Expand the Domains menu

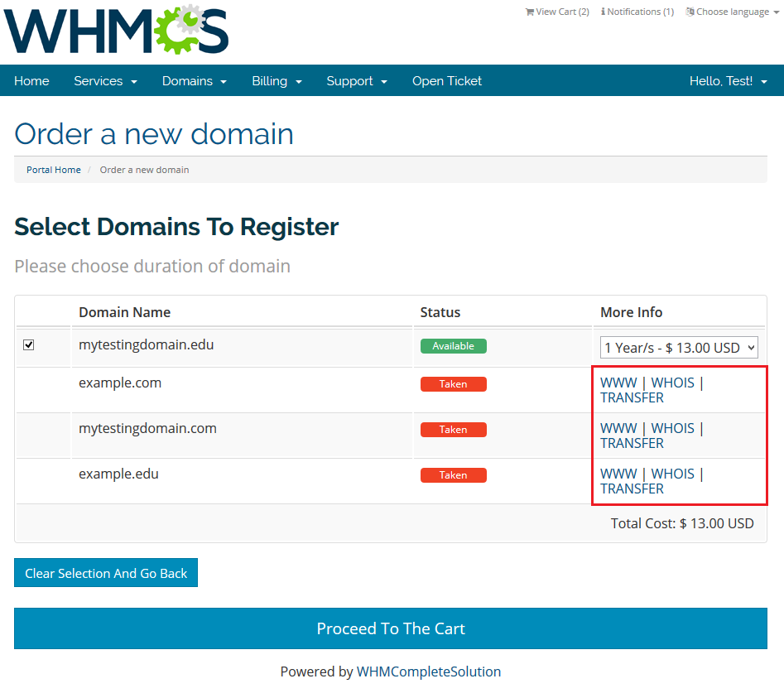[194, 81]
